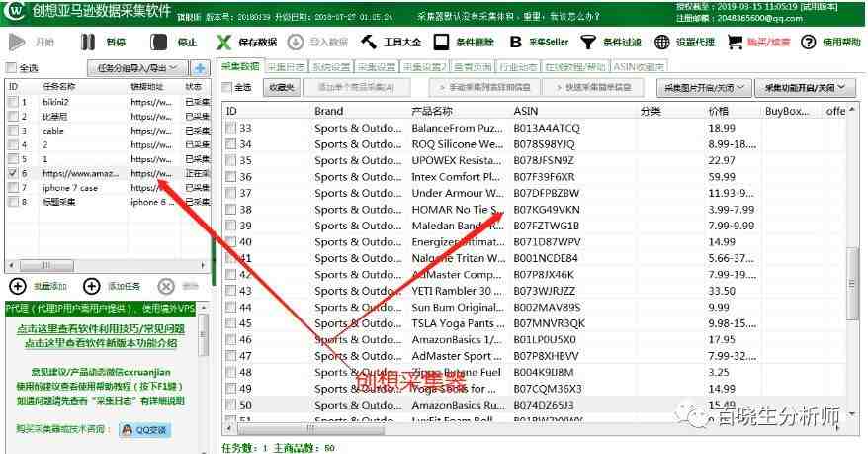868x454 pixels.
Task: Switch to the 查看页面 tab
Action: (x=473, y=67)
